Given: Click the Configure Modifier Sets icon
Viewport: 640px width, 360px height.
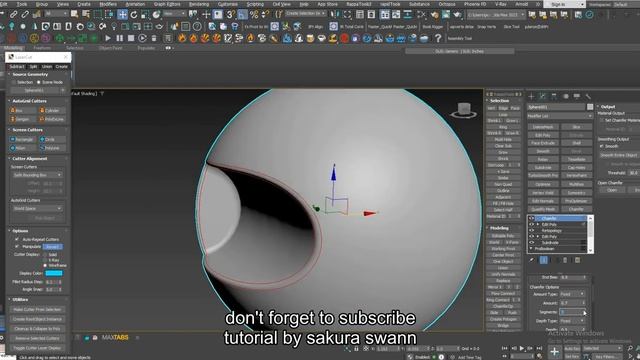Looking at the screenshot, I should tap(577, 260).
